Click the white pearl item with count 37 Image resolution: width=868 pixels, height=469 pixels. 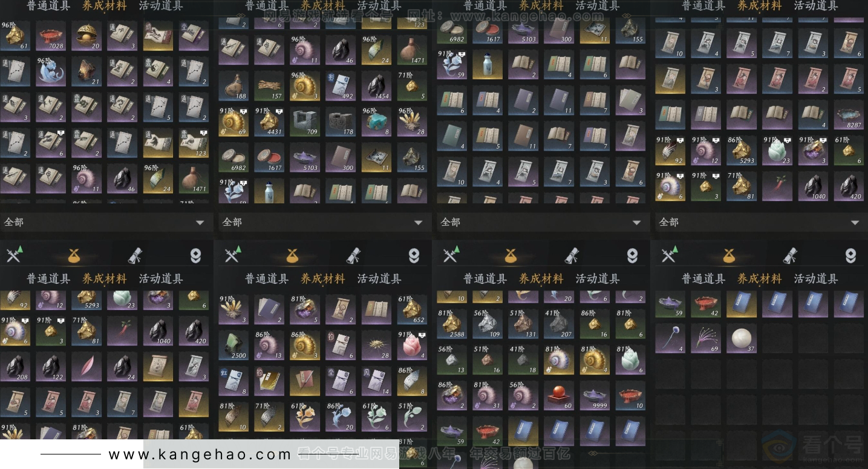[x=742, y=338]
